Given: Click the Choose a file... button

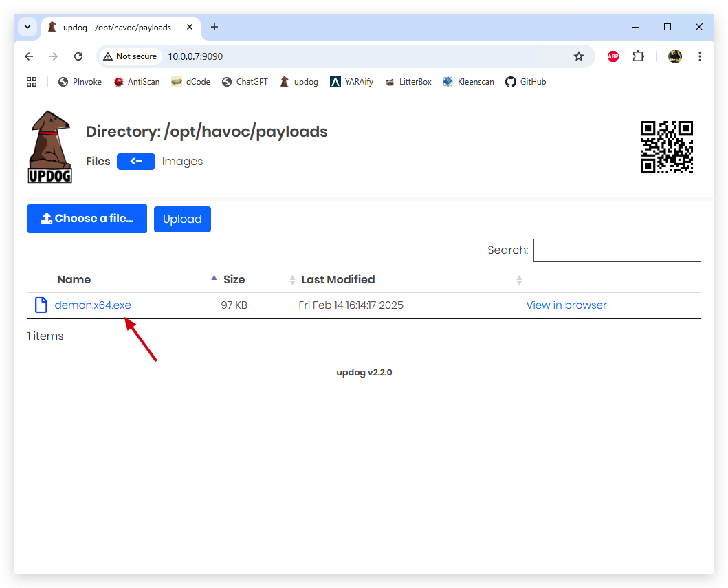Looking at the screenshot, I should 87,219.
